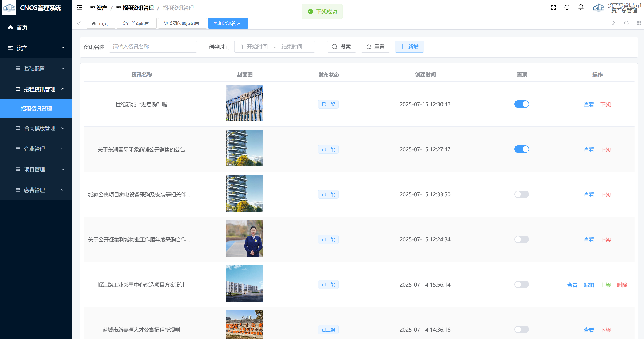Viewport: 644px width, 339px height.
Task: Collapse sidebar with hamburger menu icon
Action: click(x=80, y=8)
